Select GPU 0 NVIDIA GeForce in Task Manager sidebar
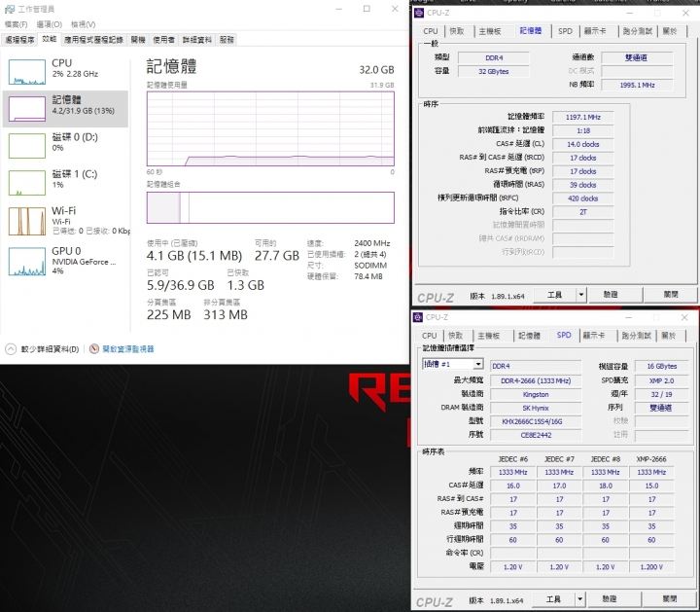The height and width of the screenshot is (612, 700). click(65, 261)
